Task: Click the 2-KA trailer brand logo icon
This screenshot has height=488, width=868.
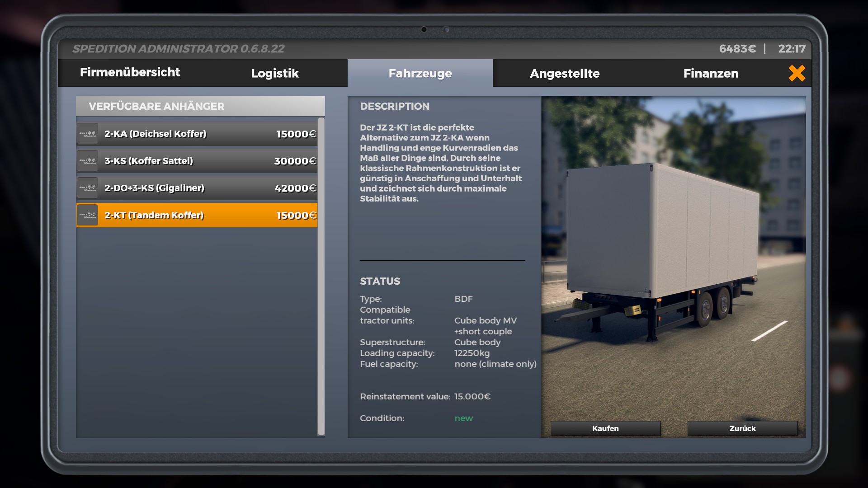Action: pos(88,134)
